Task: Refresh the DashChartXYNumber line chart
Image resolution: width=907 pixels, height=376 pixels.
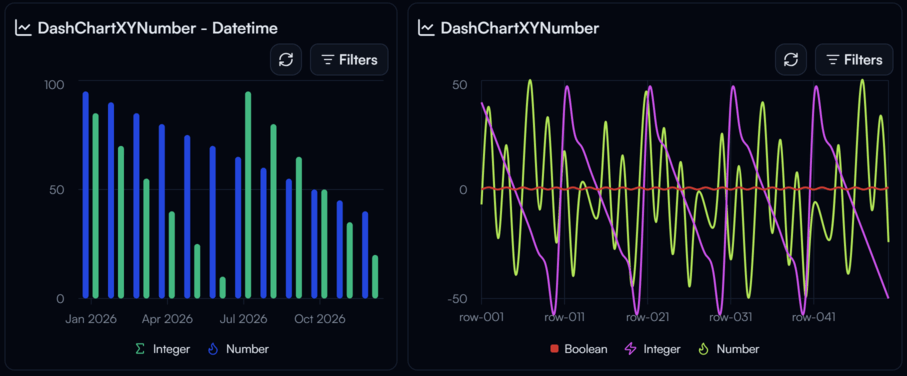Action: click(x=791, y=60)
